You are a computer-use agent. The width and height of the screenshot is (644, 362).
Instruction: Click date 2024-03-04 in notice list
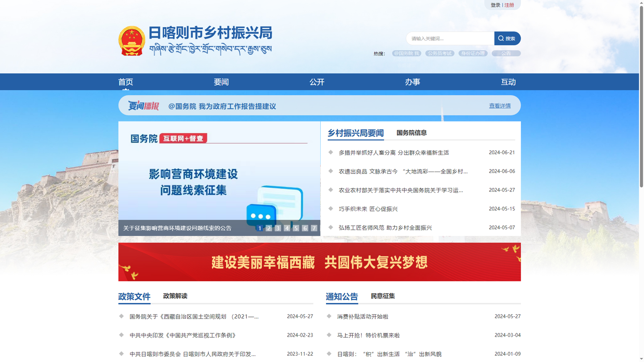click(x=508, y=335)
